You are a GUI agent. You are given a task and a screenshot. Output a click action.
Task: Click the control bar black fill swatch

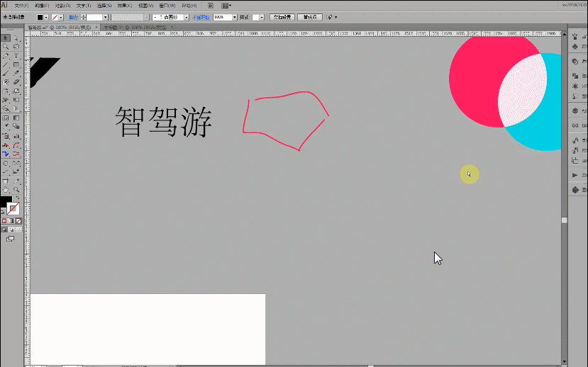point(40,17)
